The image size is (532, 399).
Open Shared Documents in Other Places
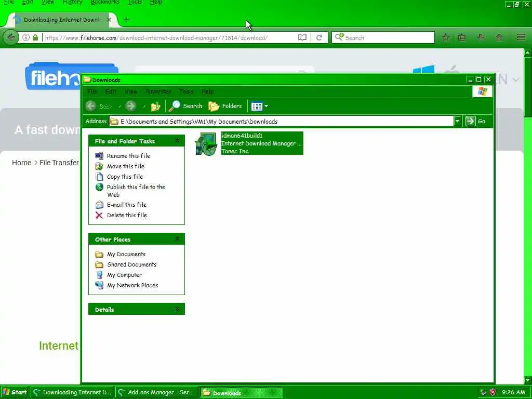tap(132, 264)
